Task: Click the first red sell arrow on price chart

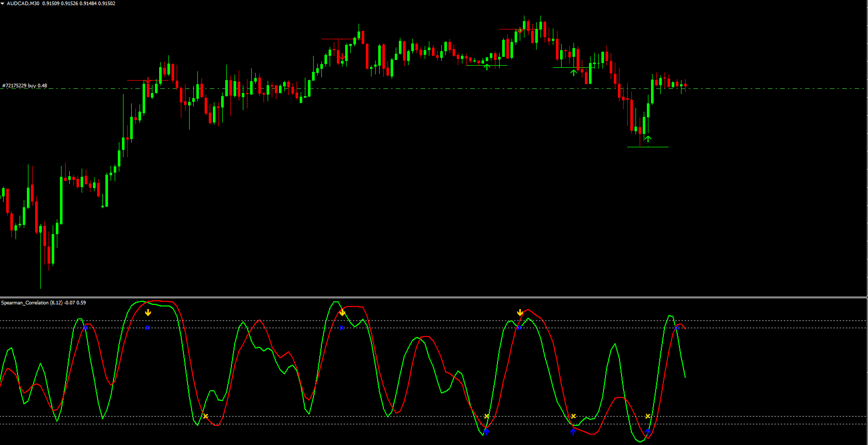Action: (148, 81)
